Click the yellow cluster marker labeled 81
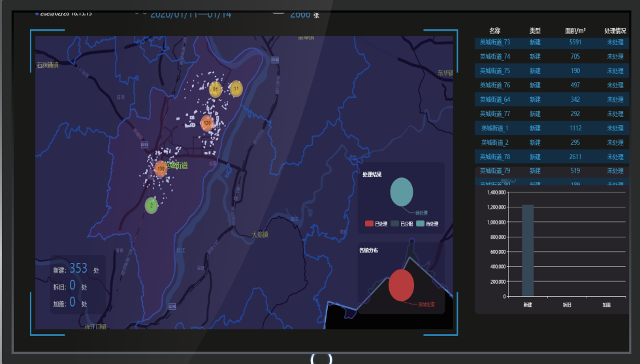 pos(216,89)
